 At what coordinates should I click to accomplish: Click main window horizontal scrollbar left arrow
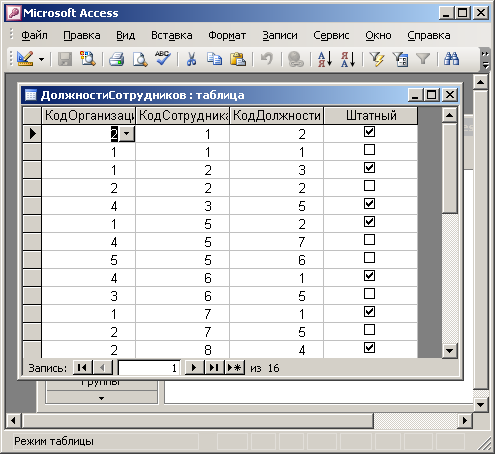point(13,420)
